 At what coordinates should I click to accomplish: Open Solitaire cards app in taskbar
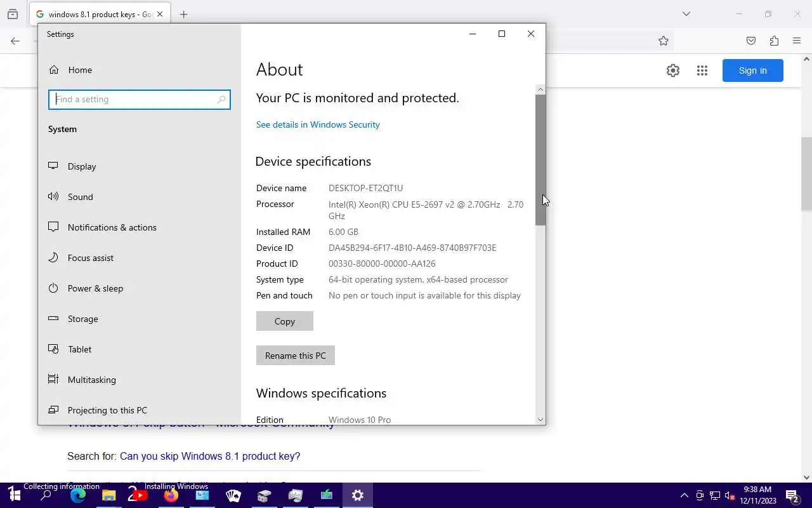pyautogui.click(x=233, y=495)
